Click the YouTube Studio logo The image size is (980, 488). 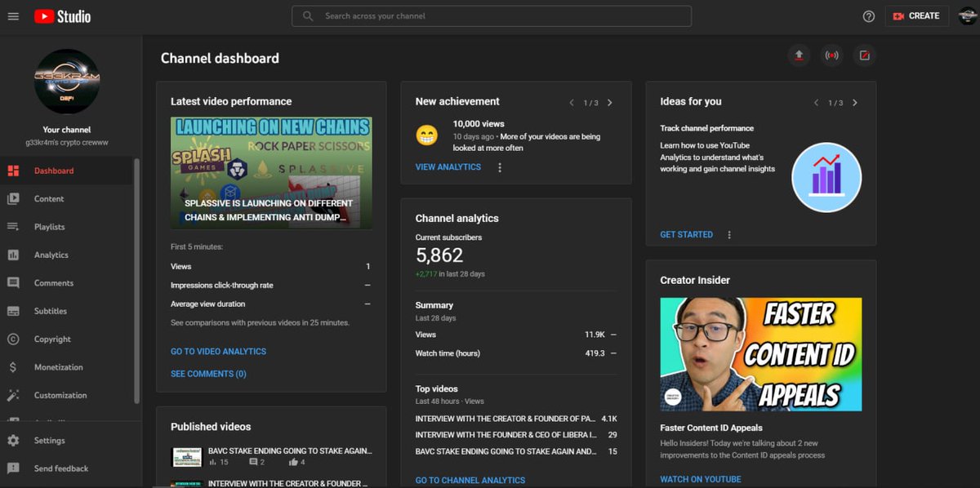tap(63, 16)
